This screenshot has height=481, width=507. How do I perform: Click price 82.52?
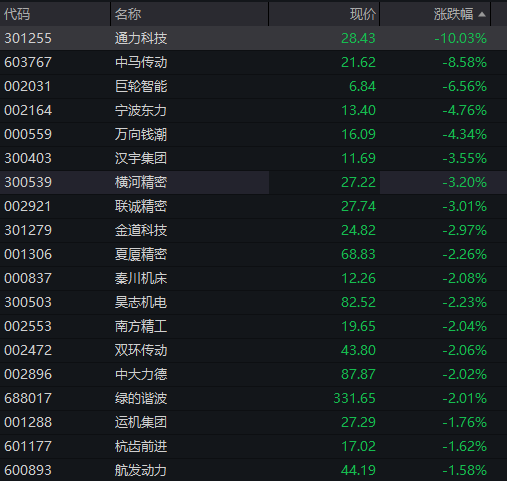pos(358,302)
